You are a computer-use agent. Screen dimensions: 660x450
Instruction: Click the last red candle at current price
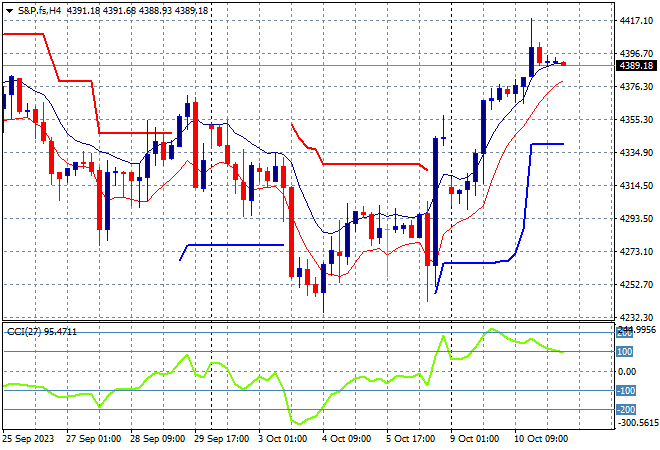coord(564,64)
